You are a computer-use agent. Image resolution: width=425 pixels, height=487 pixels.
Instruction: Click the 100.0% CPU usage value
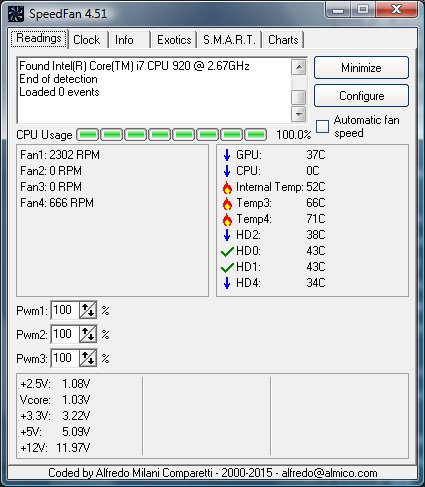click(294, 135)
